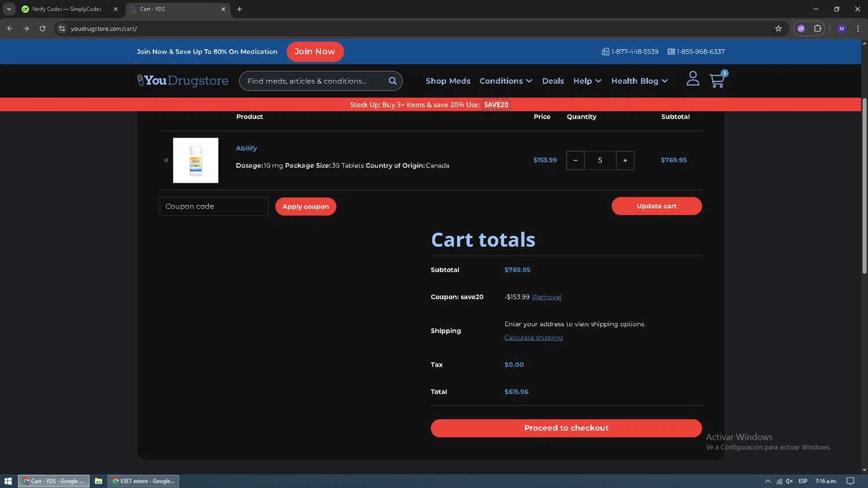Screen dimensions: 868x488
Task: Expand the Help dropdown menu
Action: (x=587, y=81)
